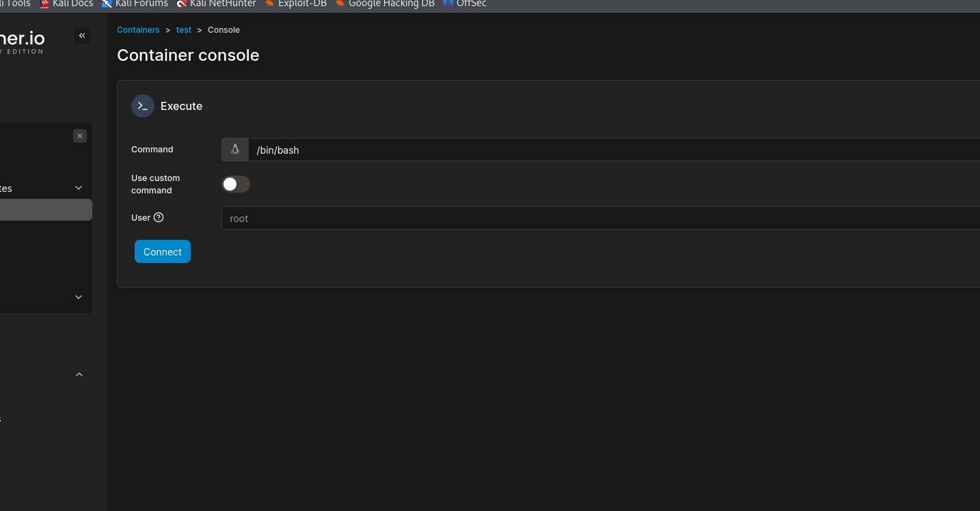Open the Kali Forums bookmark
Viewport: 980px width, 511px height.
(135, 3)
